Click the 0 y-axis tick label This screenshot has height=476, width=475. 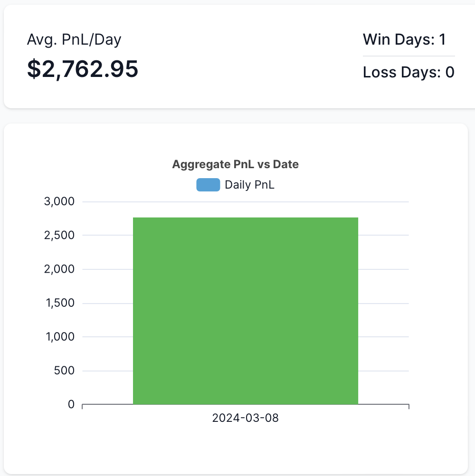(71, 404)
